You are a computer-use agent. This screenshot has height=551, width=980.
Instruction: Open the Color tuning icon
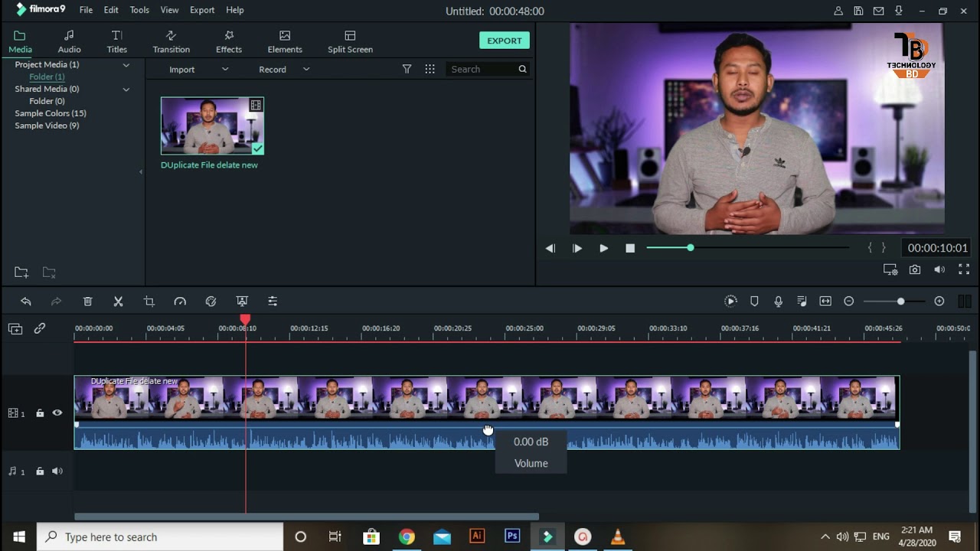(x=211, y=302)
